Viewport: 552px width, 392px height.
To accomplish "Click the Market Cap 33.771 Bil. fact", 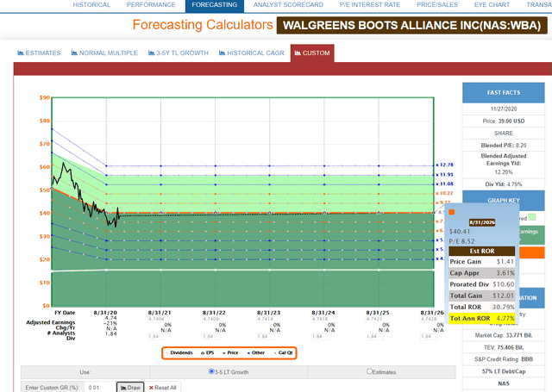I will pos(504,335).
